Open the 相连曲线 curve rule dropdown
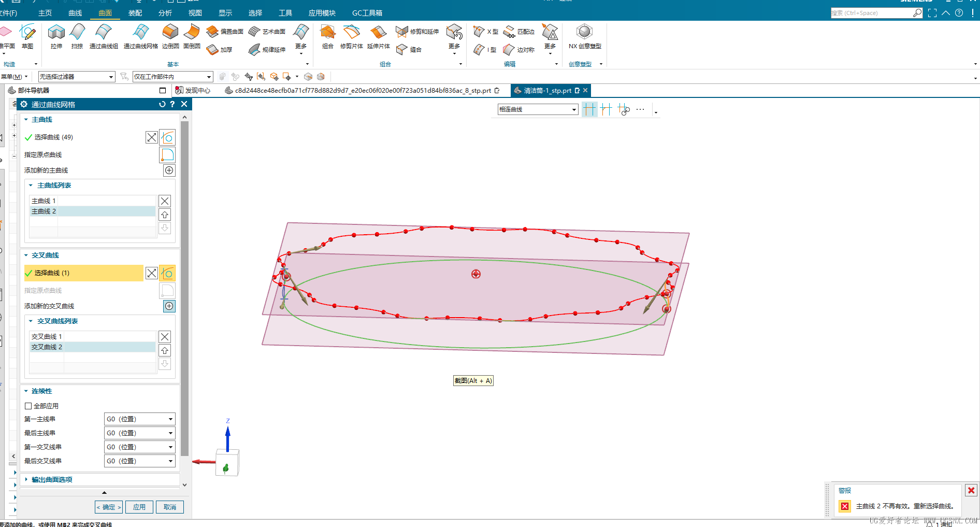The image size is (980, 527). tap(538, 109)
